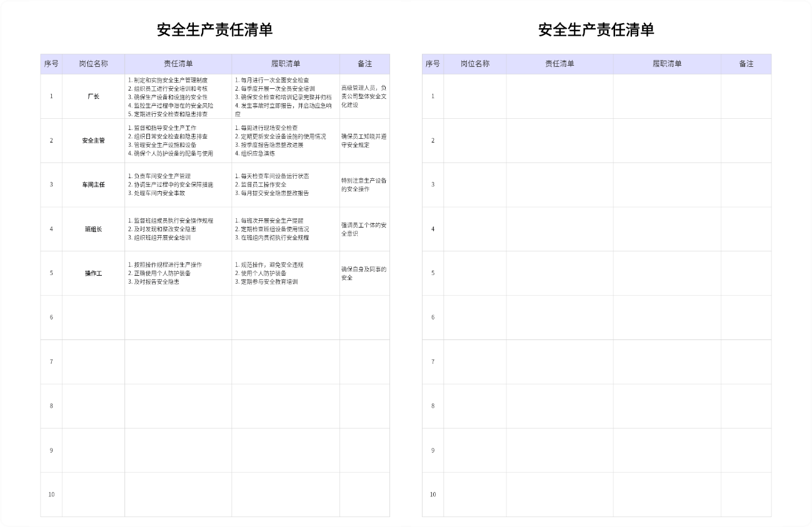Click the left document's title 安全生产责任清单
The width and height of the screenshot is (812, 527).
(214, 30)
